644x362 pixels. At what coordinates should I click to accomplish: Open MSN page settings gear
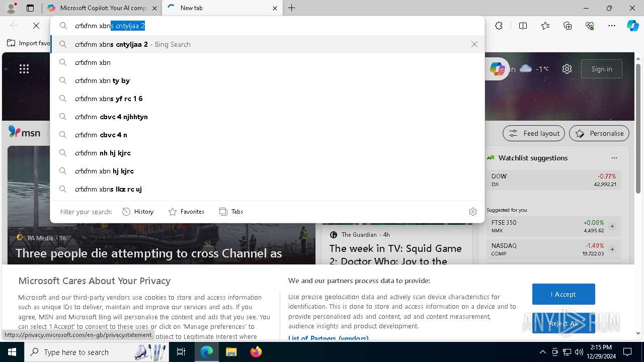[x=567, y=69]
